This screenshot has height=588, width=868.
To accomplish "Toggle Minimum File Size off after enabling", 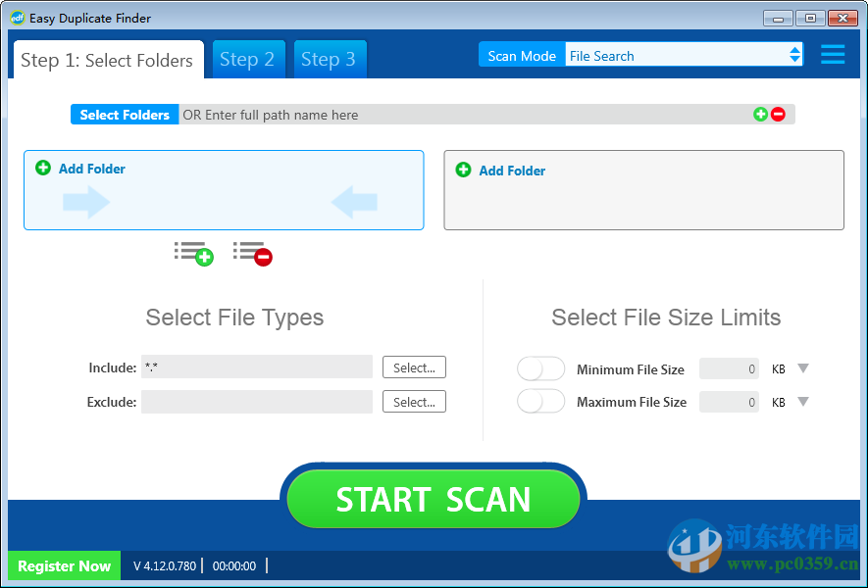I will pos(540,368).
